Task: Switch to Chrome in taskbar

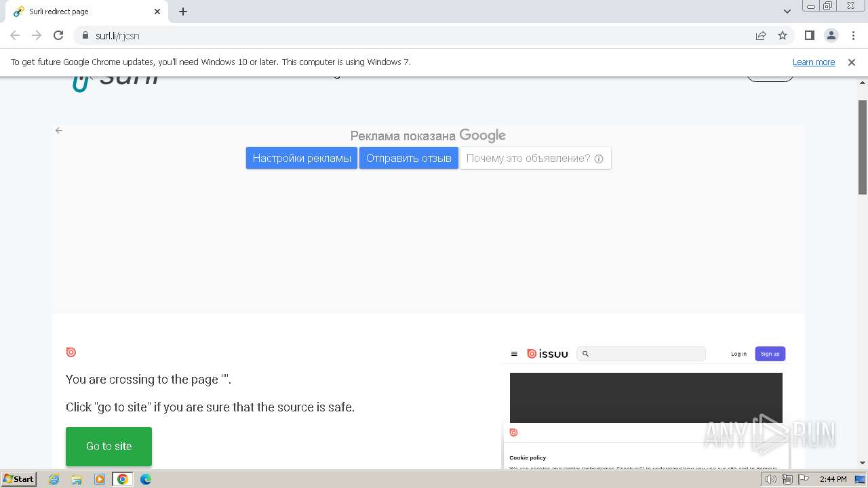Action: (123, 479)
